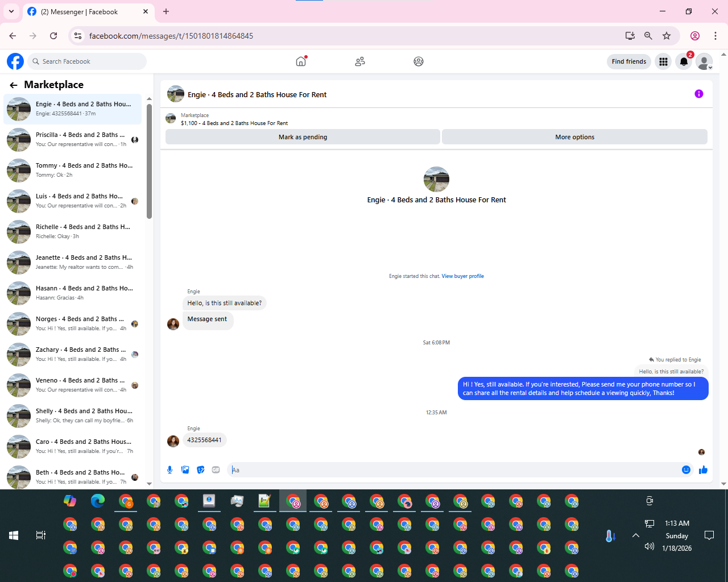Open a new browser tab
728x582 pixels.
[x=166, y=11]
